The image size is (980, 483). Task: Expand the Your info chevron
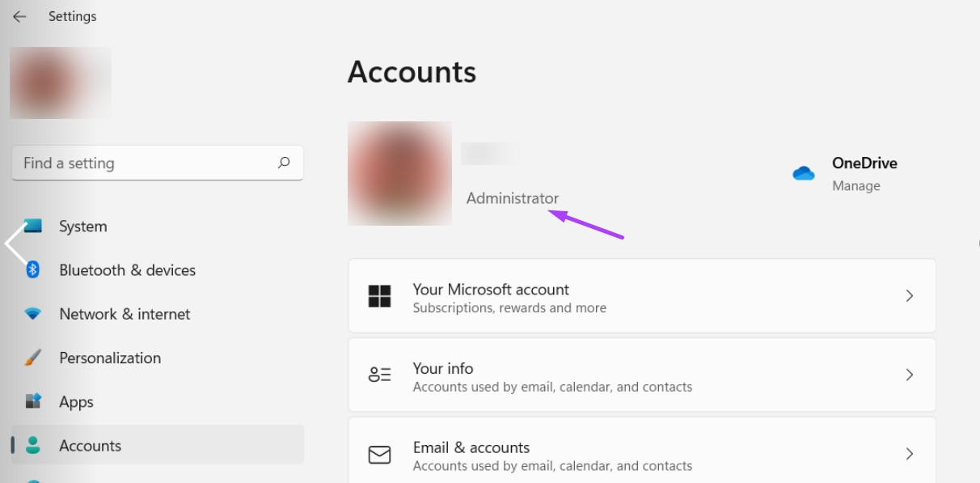pos(910,375)
